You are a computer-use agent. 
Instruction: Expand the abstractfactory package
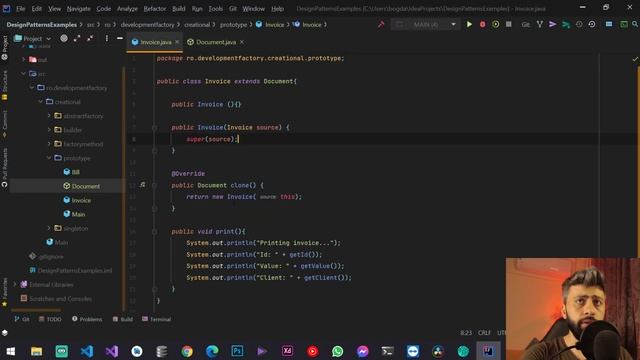tap(49, 116)
